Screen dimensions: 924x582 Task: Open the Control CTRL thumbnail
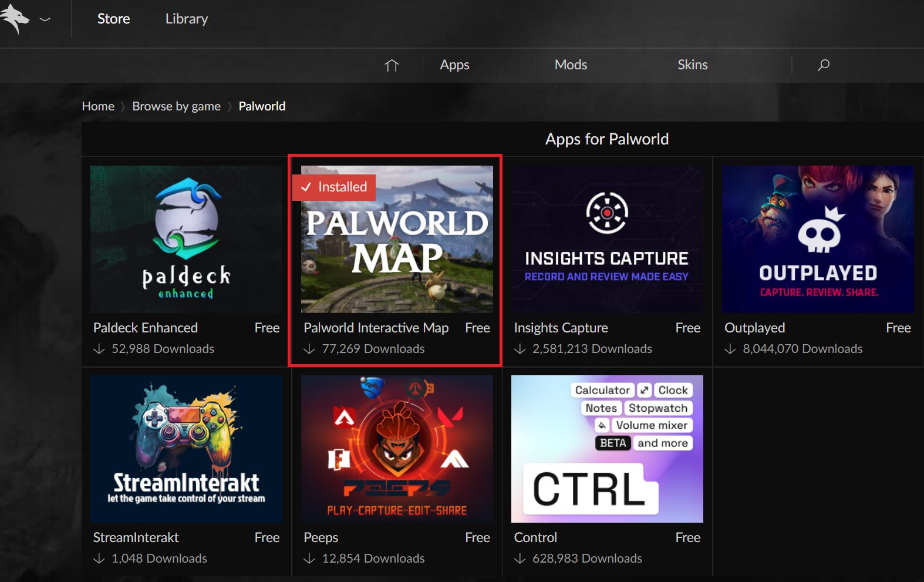607,449
